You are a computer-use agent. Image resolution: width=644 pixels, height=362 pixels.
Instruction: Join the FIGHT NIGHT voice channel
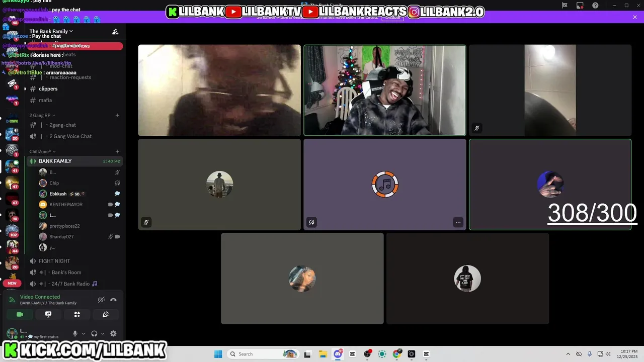pyautogui.click(x=74, y=261)
